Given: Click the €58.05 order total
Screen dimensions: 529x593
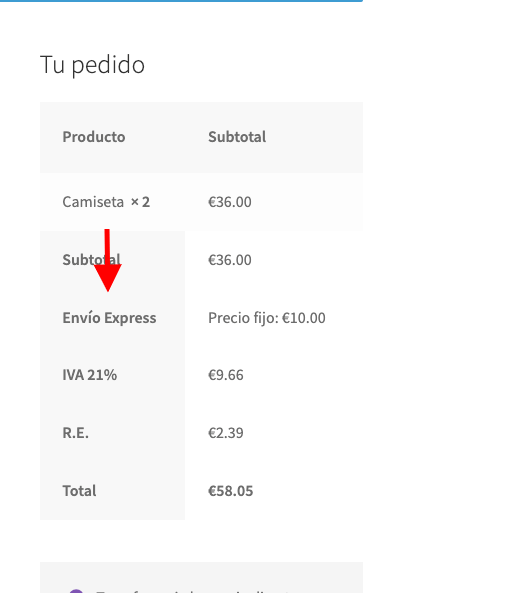Looking at the screenshot, I should [x=231, y=491].
